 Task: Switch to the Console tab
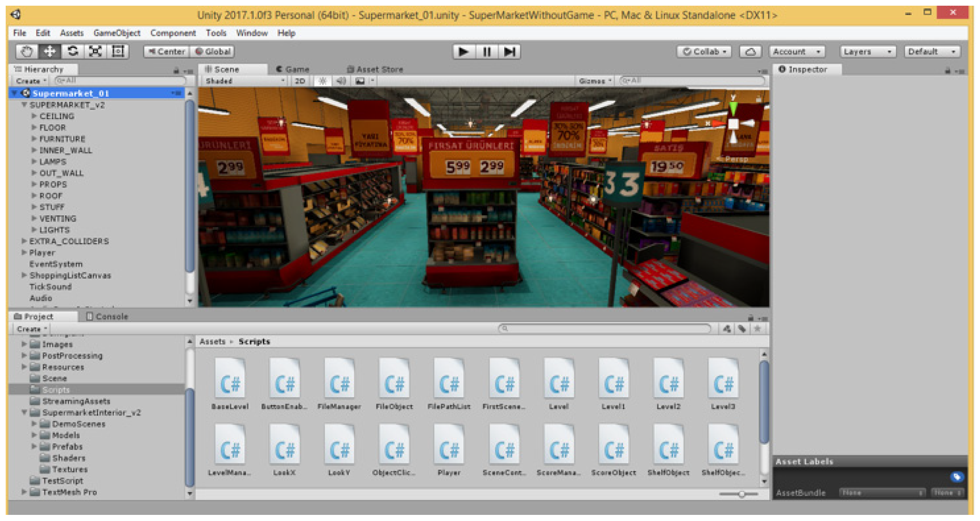pos(107,317)
